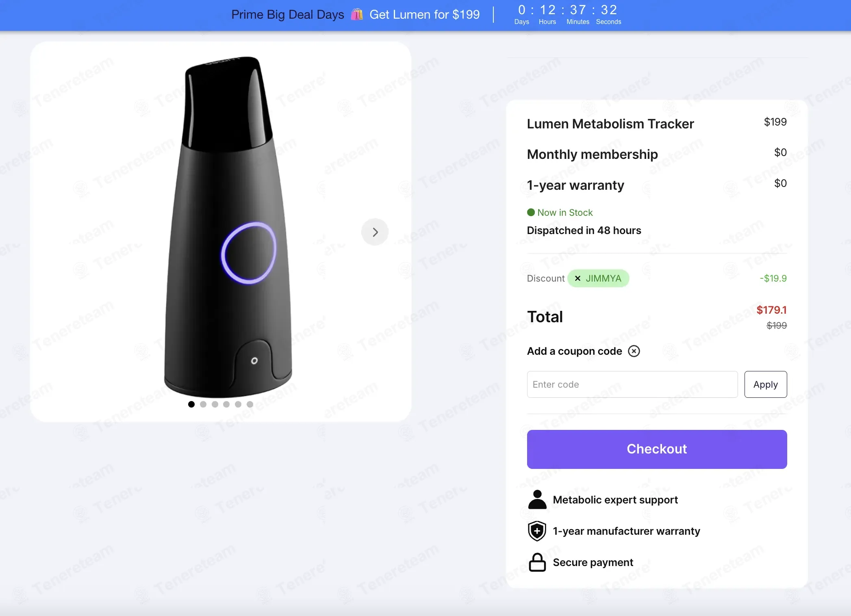Image resolution: width=851 pixels, height=616 pixels.
Task: Select the first carousel dot
Action: pyautogui.click(x=191, y=404)
